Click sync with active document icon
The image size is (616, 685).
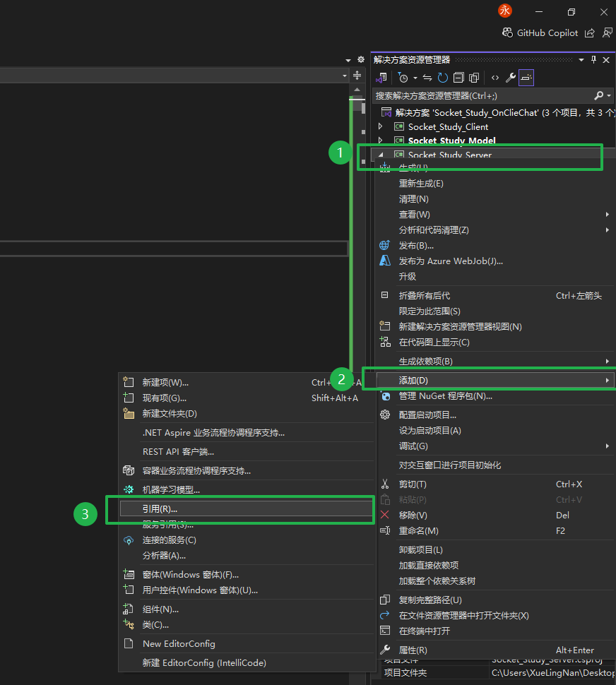coord(427,78)
